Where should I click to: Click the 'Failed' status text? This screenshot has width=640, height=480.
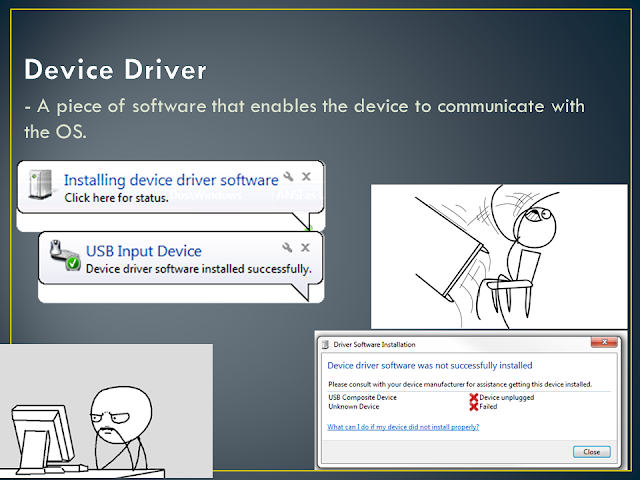click(x=488, y=407)
